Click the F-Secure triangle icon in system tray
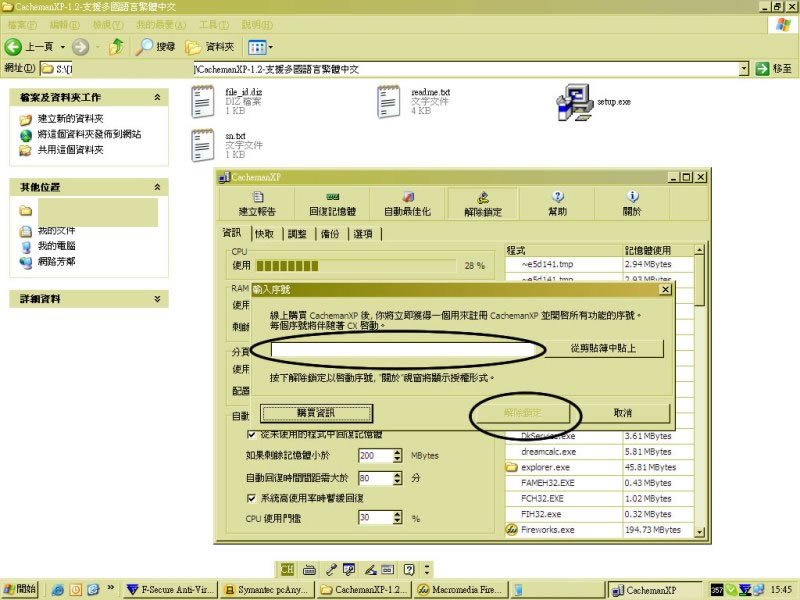This screenshot has height=600, width=800. point(745,590)
